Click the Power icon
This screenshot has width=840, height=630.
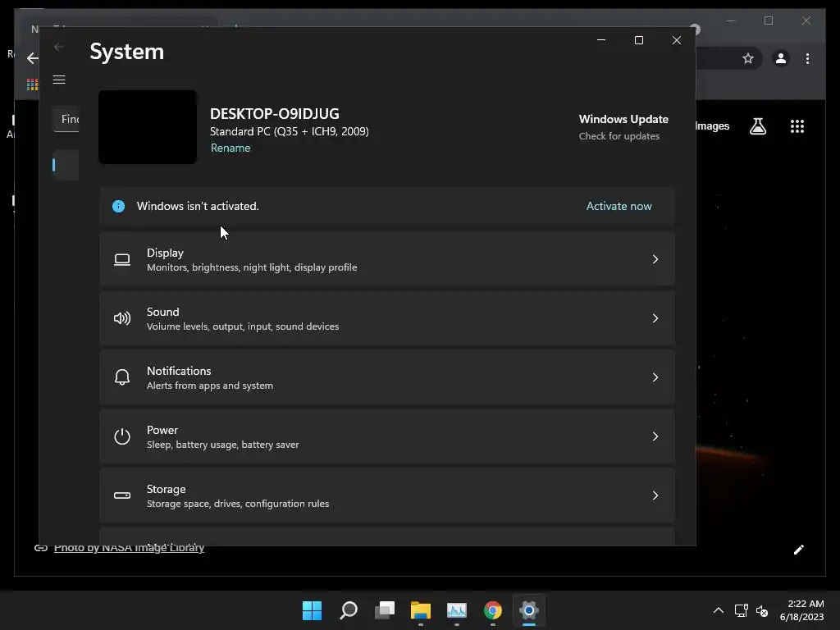(122, 436)
